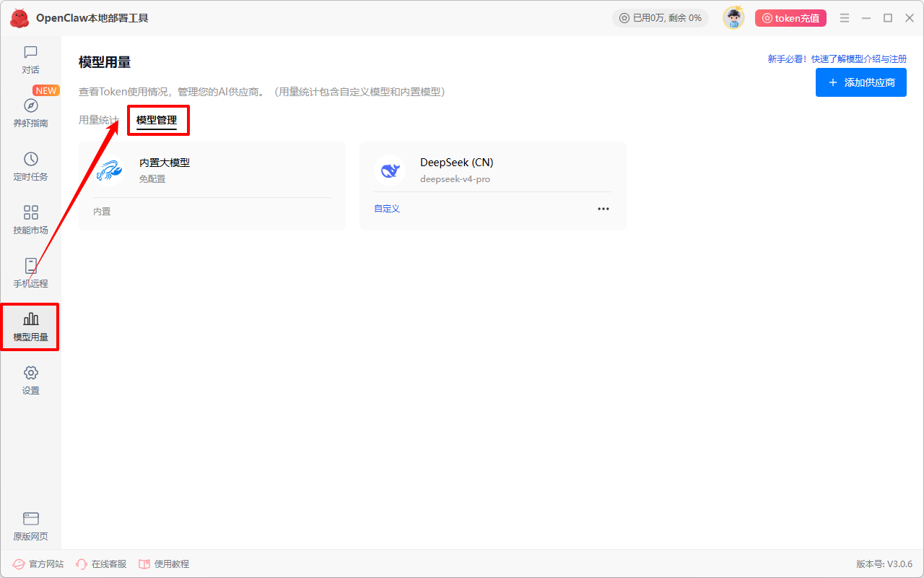Click the token充值 button
Viewport: 924px width, 578px height.
[790, 18]
